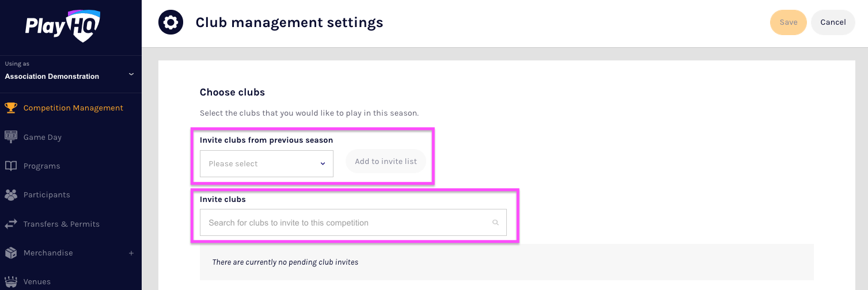Click the settings gear icon in header
Screen dimensions: 868x290
tap(170, 23)
